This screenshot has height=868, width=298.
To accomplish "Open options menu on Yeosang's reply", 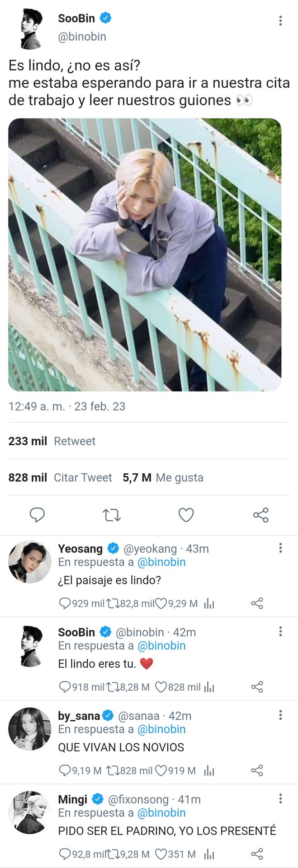I will 280,548.
